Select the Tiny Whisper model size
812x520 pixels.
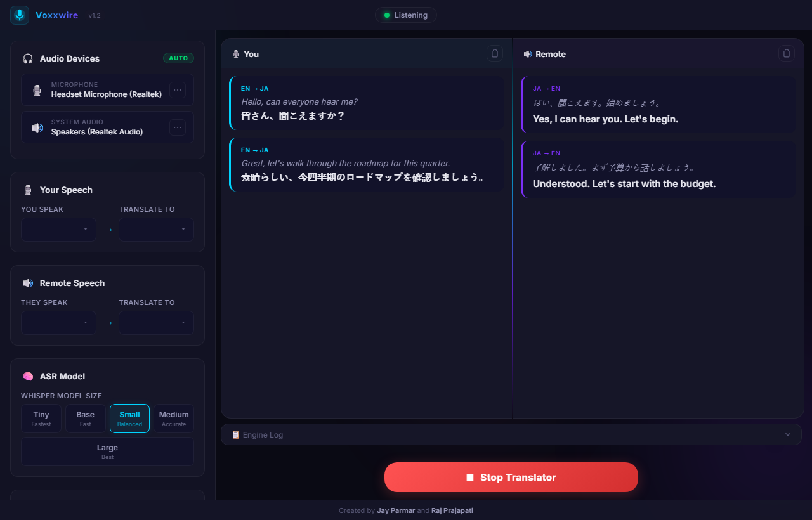[41, 419]
